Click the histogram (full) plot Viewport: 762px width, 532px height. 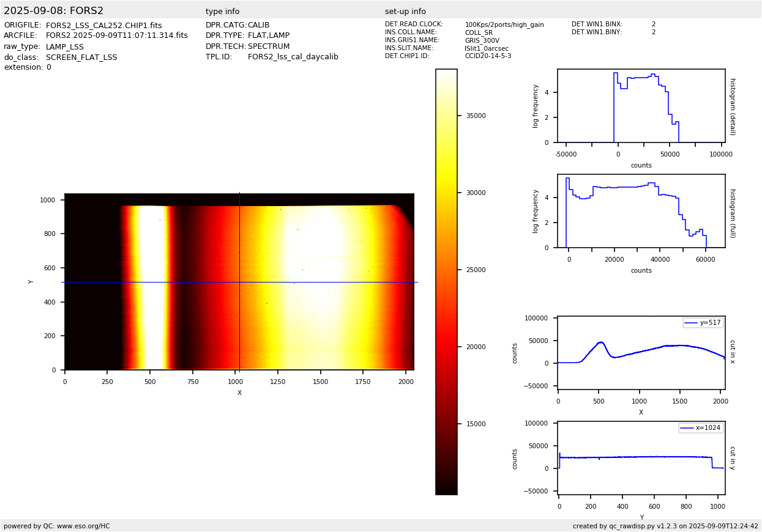tap(641, 211)
